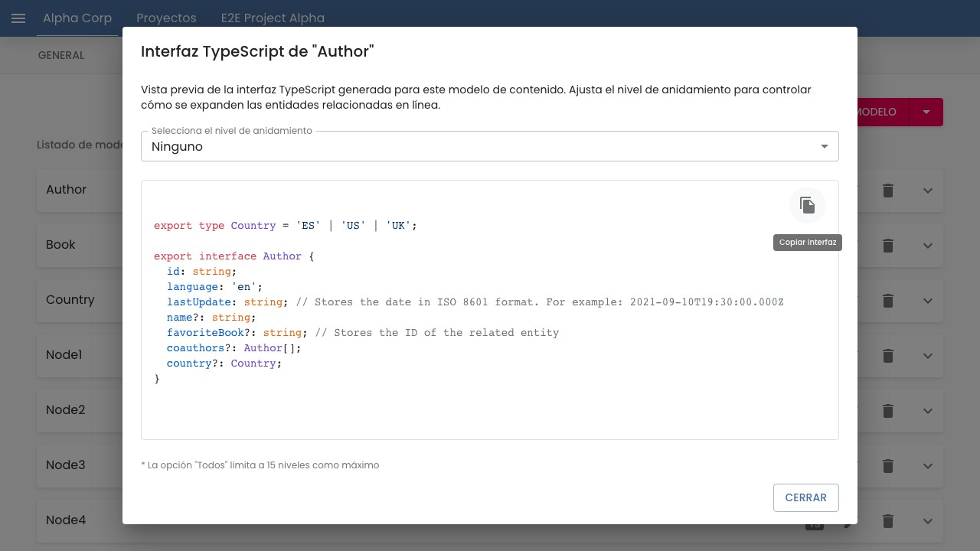Expand the Node3 model row chevron

(928, 466)
